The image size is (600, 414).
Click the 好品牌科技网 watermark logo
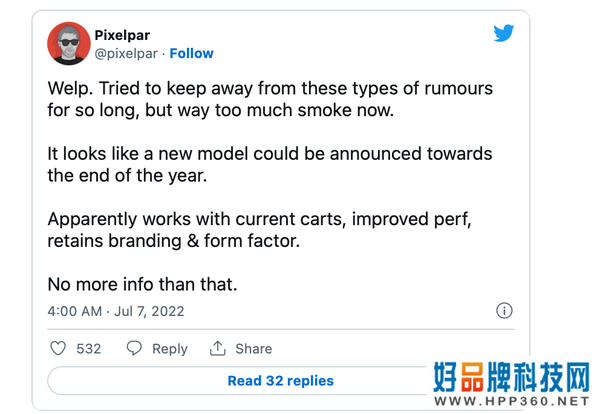click(x=512, y=378)
